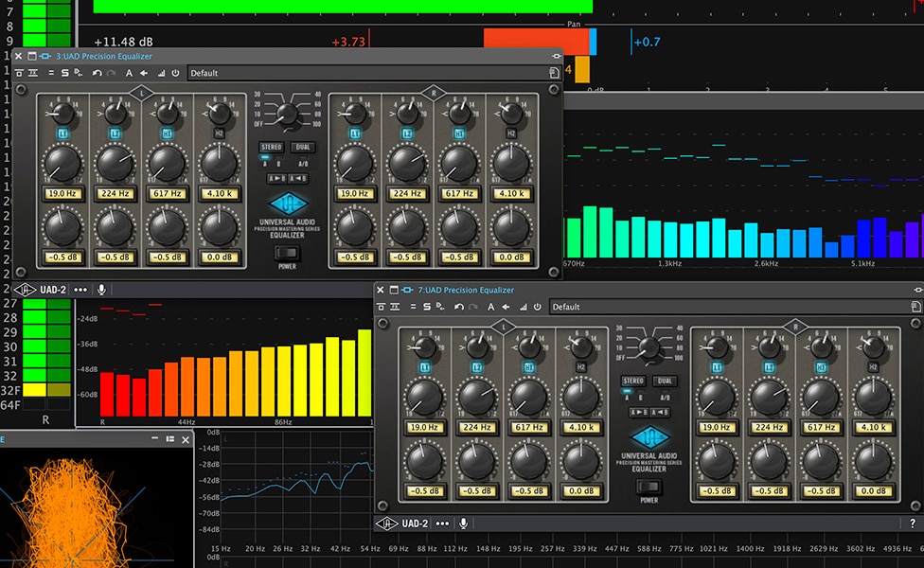
Task: Click the A automation icon in window 3 toolbar
Action: point(129,73)
